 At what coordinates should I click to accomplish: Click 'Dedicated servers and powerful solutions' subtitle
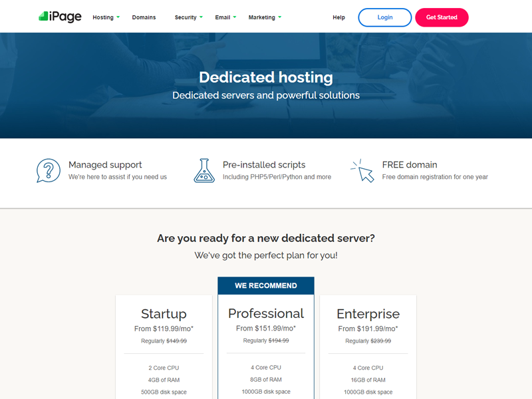[x=266, y=95]
